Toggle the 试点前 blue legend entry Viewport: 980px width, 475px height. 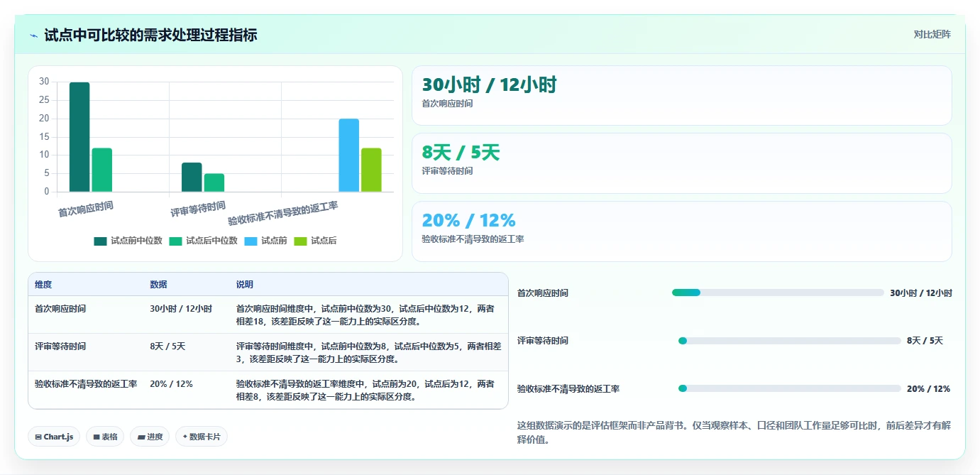tap(265, 241)
